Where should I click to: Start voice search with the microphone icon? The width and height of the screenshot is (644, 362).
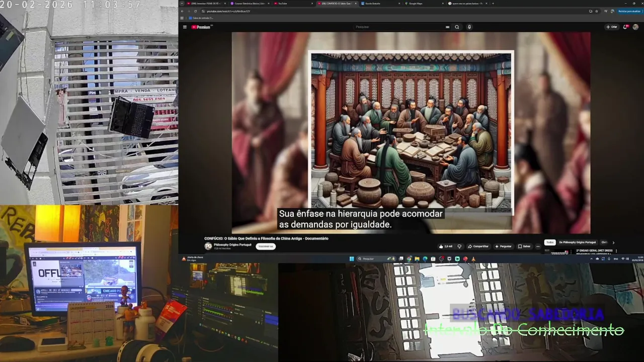(469, 27)
